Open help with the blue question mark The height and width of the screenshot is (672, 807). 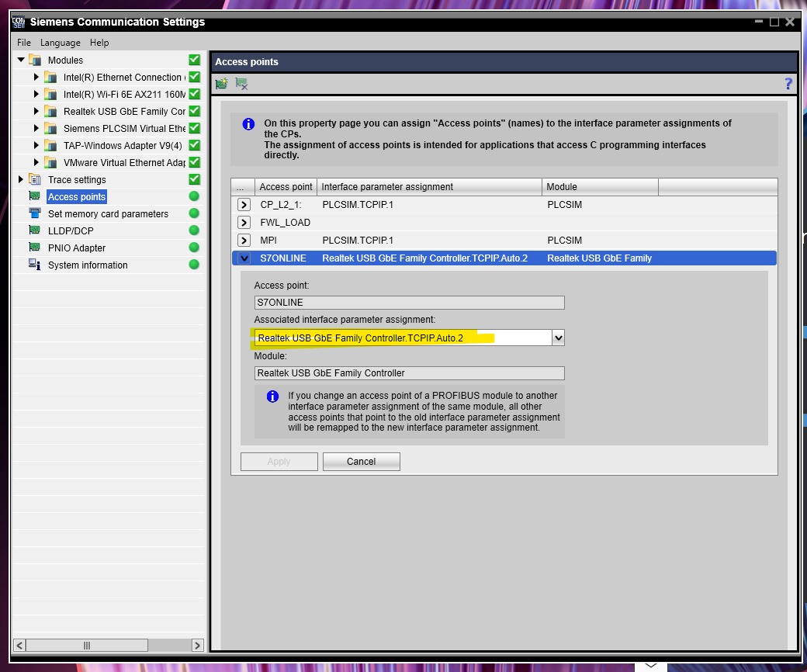[x=788, y=83]
